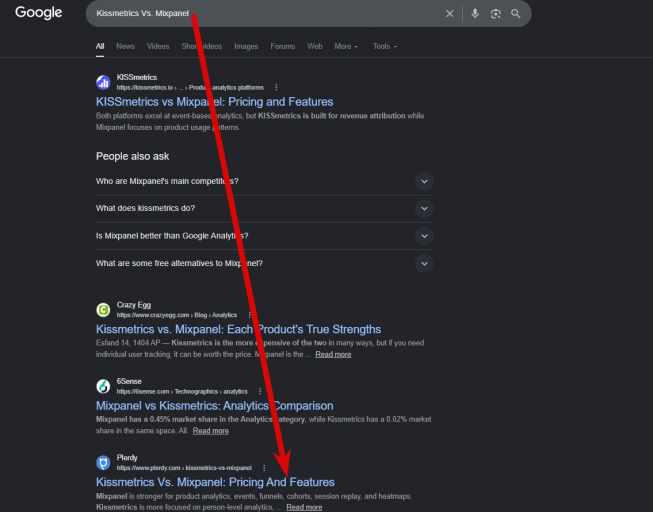Click the People also ask heading
This screenshot has width=653, height=512.
[132, 156]
